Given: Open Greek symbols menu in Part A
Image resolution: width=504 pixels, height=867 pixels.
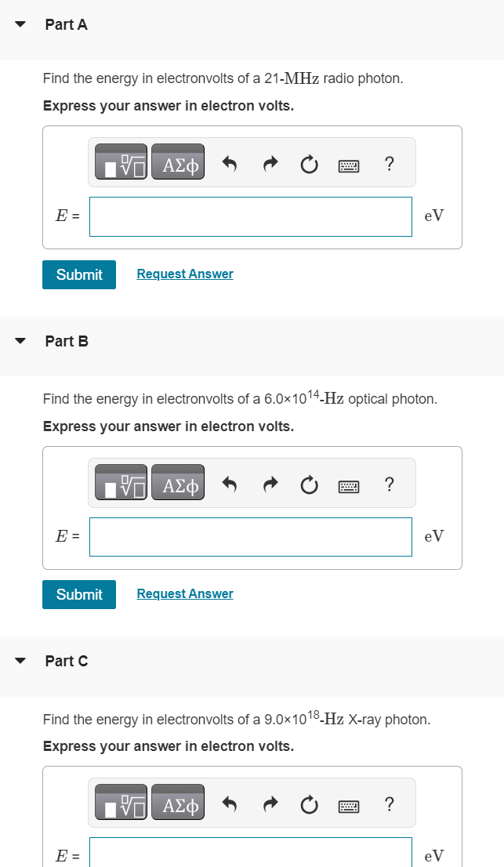Looking at the screenshot, I should (178, 163).
